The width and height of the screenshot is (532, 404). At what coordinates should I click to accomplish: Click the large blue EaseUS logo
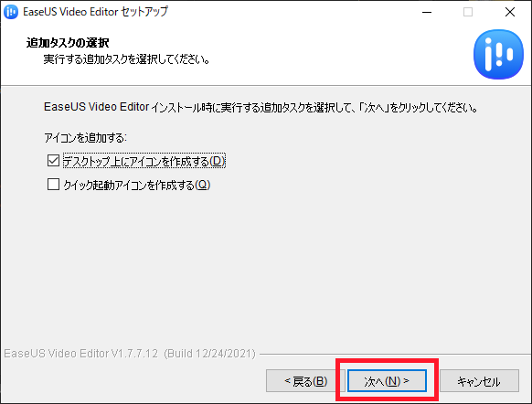[498, 54]
